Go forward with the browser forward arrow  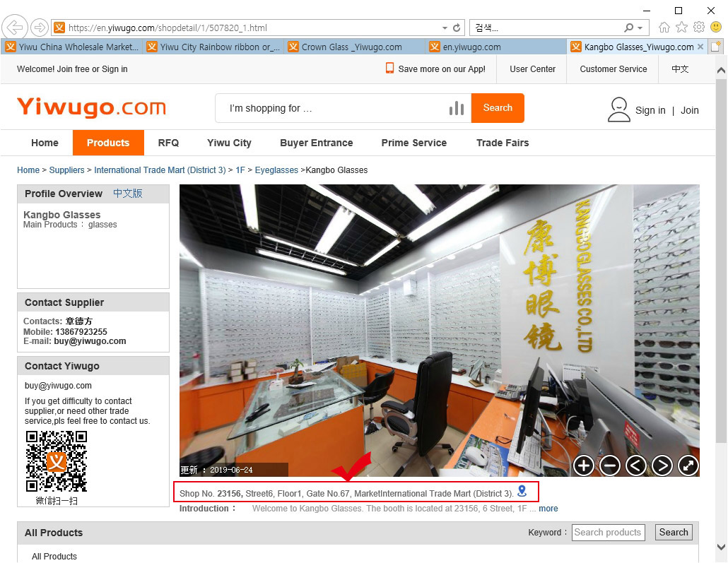[x=40, y=28]
